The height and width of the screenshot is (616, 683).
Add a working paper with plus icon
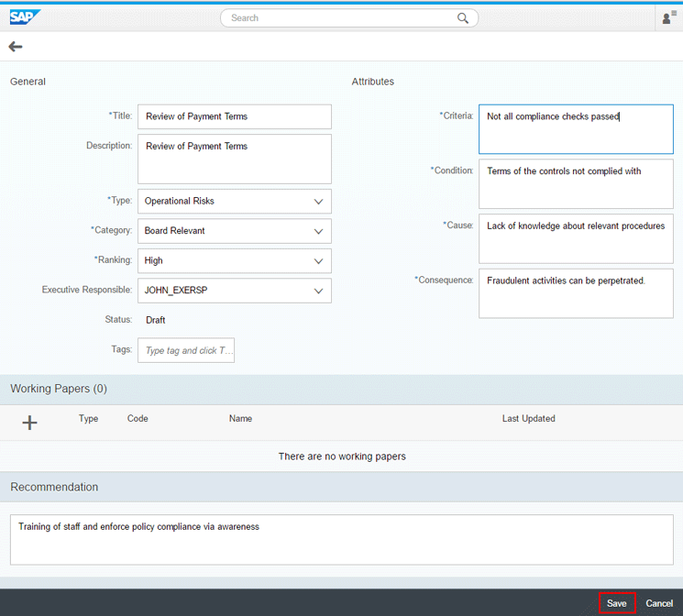[x=29, y=423]
